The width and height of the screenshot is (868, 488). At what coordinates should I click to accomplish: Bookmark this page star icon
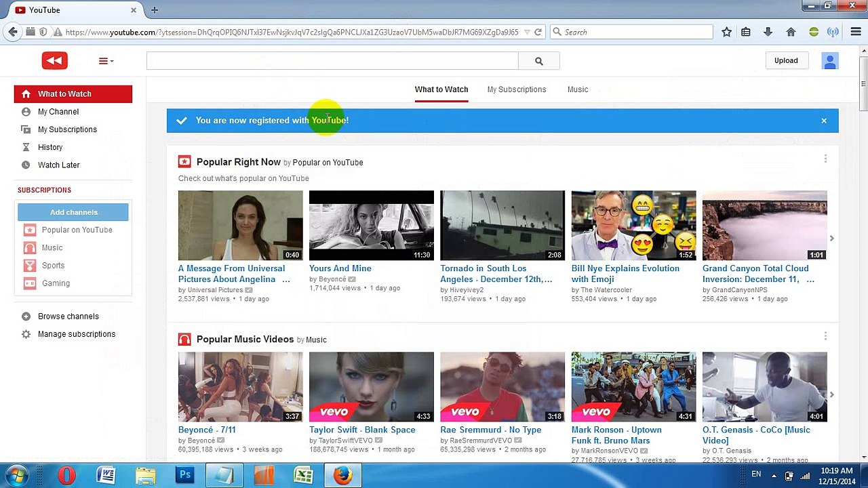[x=726, y=32]
